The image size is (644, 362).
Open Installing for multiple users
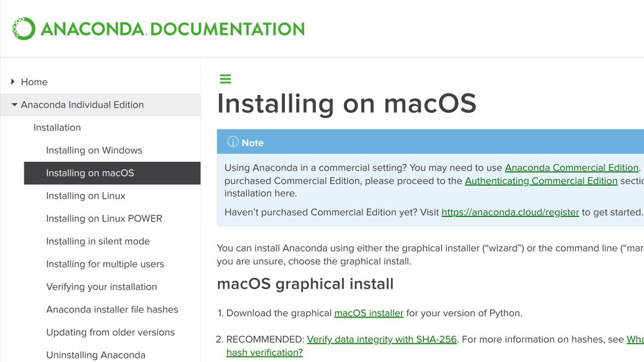pos(105,264)
